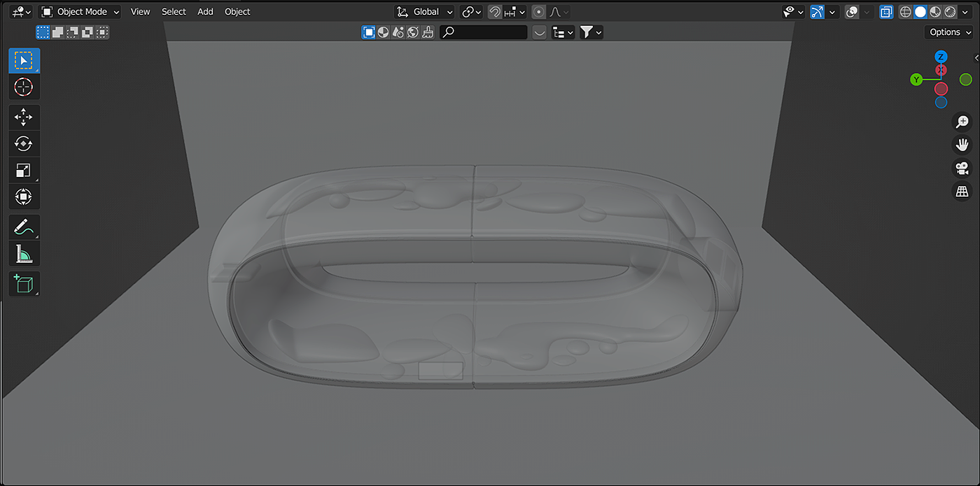
Task: Activate the Measure tool
Action: tap(24, 254)
